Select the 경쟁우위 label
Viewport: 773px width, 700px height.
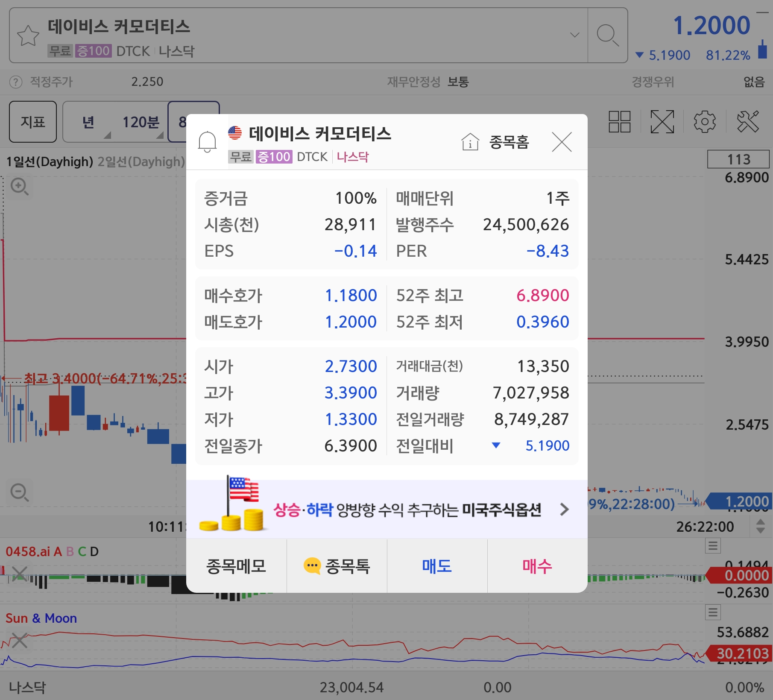click(x=653, y=82)
